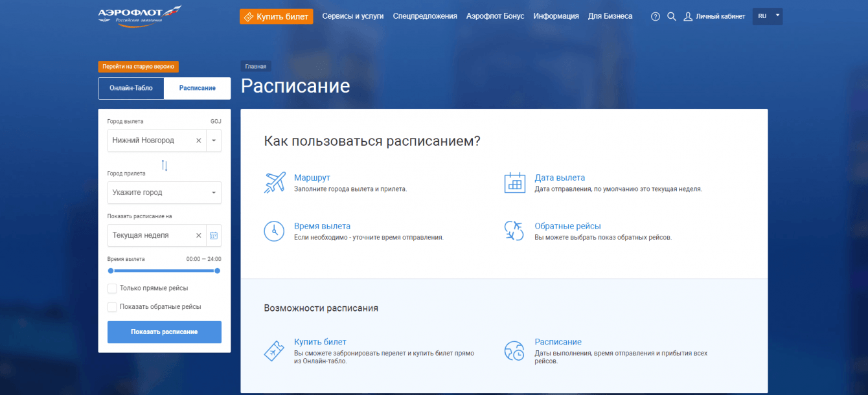868x395 pixels.
Task: Check Показать обратные рейсы option
Action: tap(112, 307)
